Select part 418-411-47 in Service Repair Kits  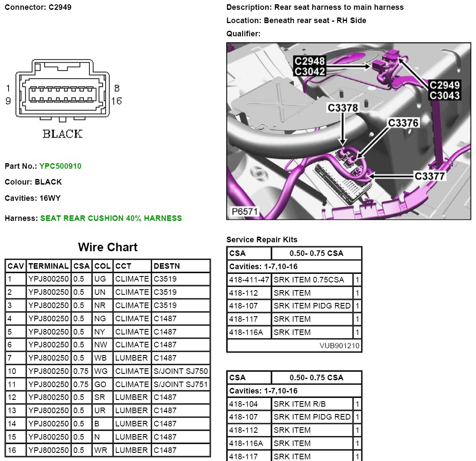tap(249, 280)
